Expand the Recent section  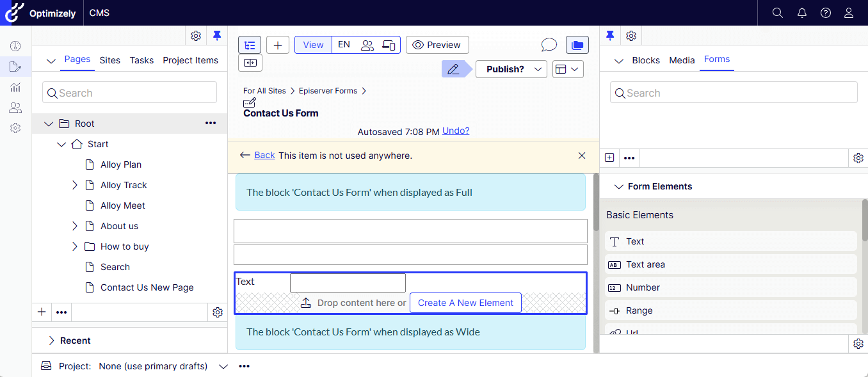(52, 341)
